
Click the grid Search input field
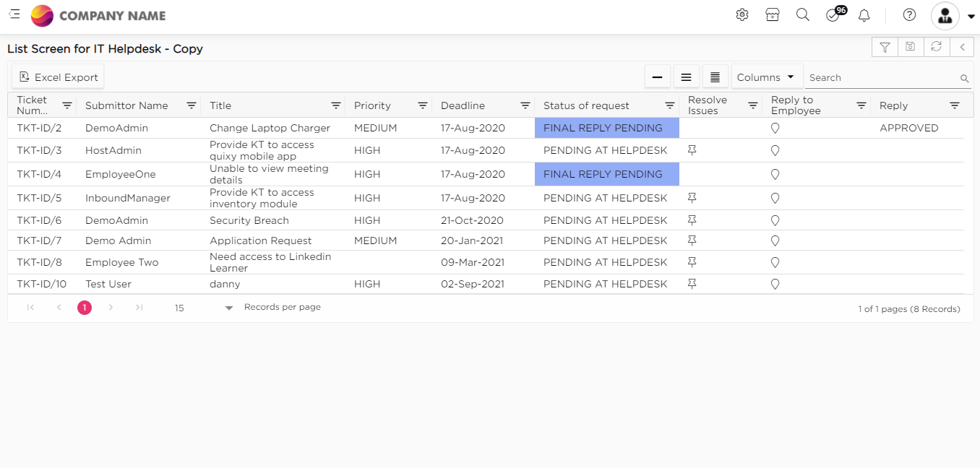pos(882,78)
